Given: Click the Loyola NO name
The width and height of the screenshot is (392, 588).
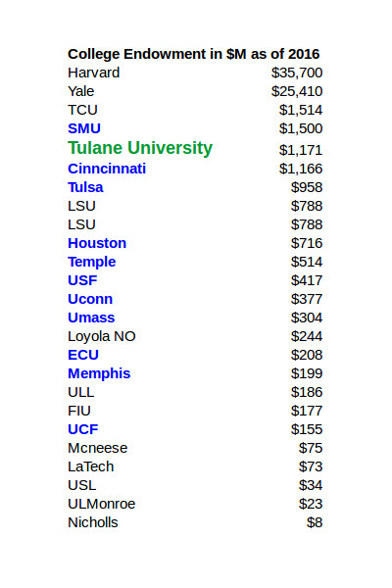Looking at the screenshot, I should tap(102, 337).
